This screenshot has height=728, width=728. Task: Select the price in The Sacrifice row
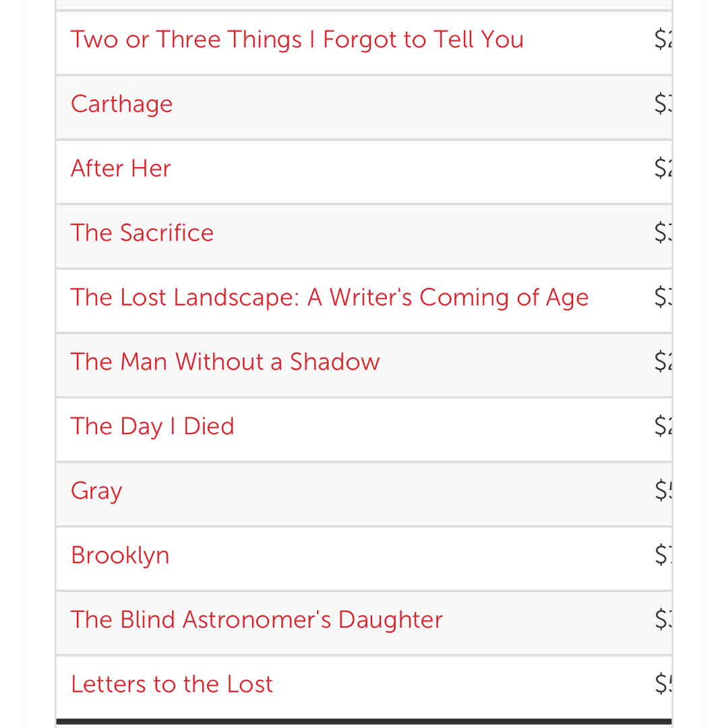663,233
